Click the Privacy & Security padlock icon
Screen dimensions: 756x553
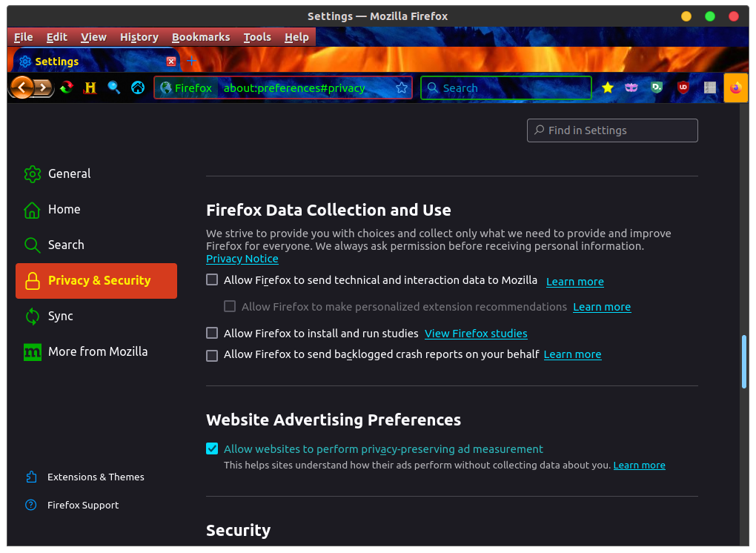[33, 281]
